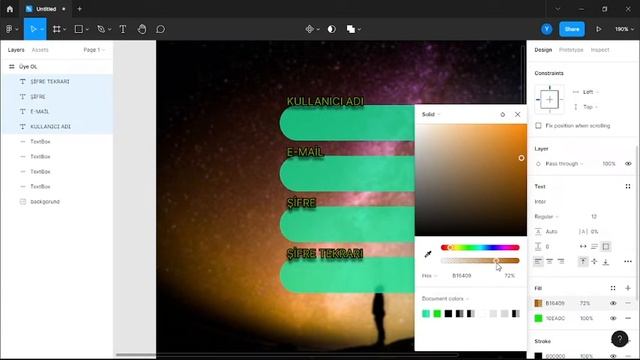Remove the B16409 fill
Screen dimensions: 640x360
628,303
